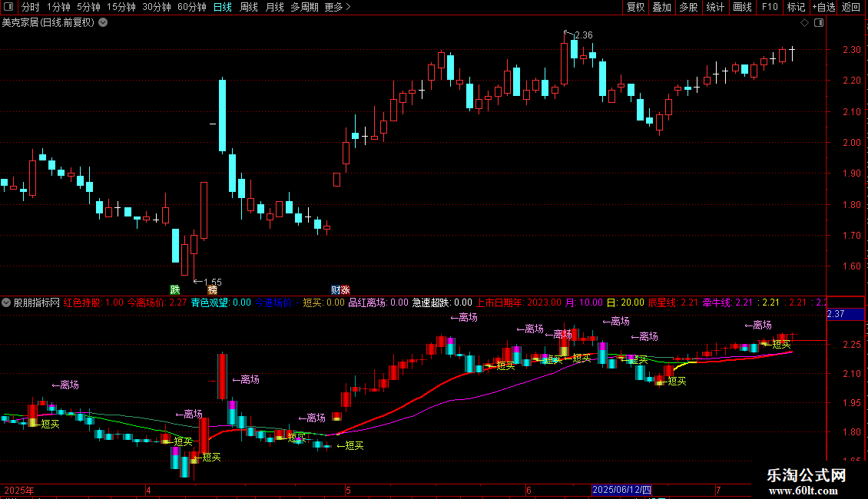The width and height of the screenshot is (868, 499).
Task: Select the 15分钟 period tab
Action: (121, 7)
